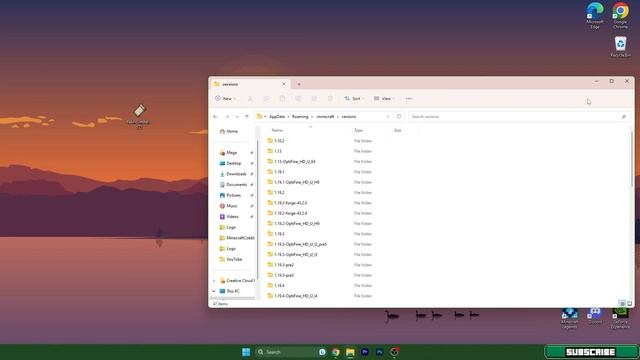
Task: Click the Delete trash icon in toolbar
Action: pyautogui.click(x=330, y=99)
